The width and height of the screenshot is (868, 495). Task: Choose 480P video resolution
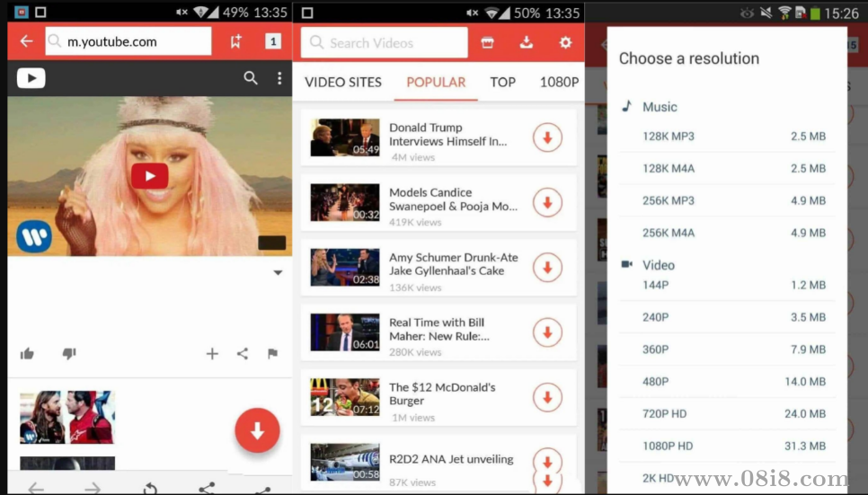(727, 382)
